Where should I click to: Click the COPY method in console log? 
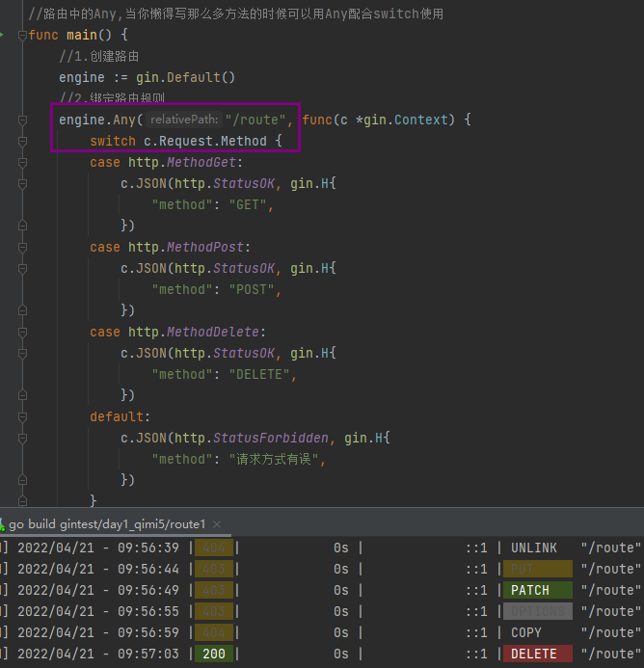526,632
